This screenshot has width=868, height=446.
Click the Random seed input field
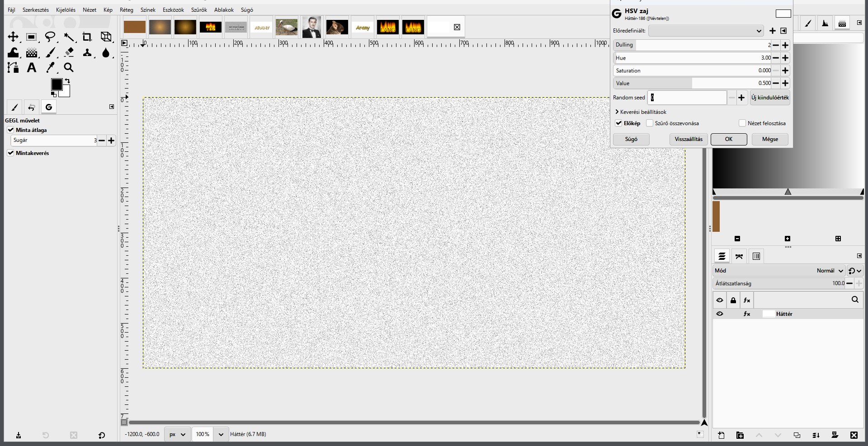point(687,98)
